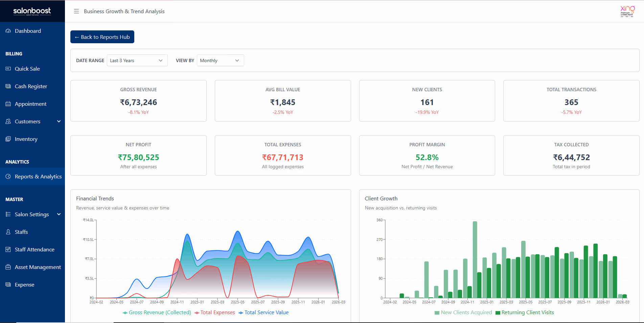The width and height of the screenshot is (644, 323).
Task: Click the ANALYTICS section header
Action: pos(17,162)
